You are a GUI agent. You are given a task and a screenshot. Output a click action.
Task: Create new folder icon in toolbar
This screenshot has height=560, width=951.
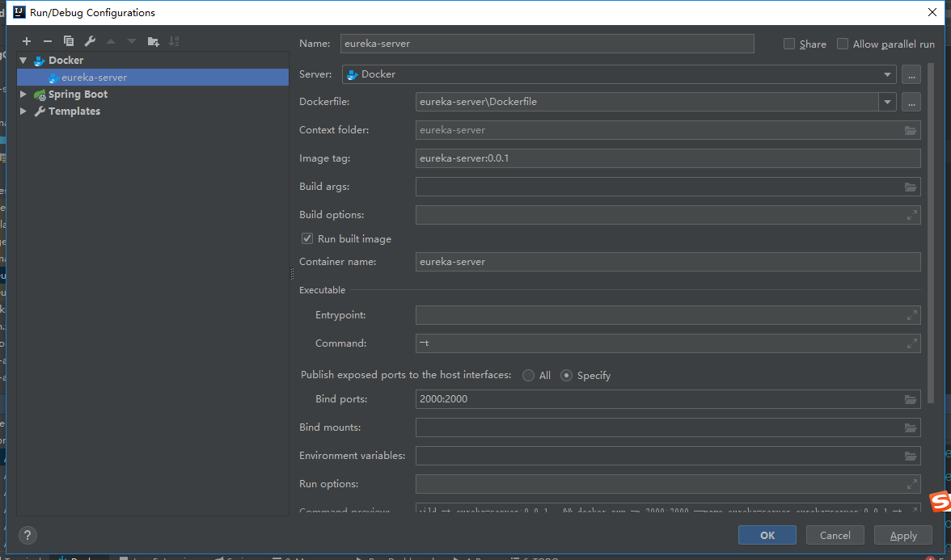tap(153, 41)
